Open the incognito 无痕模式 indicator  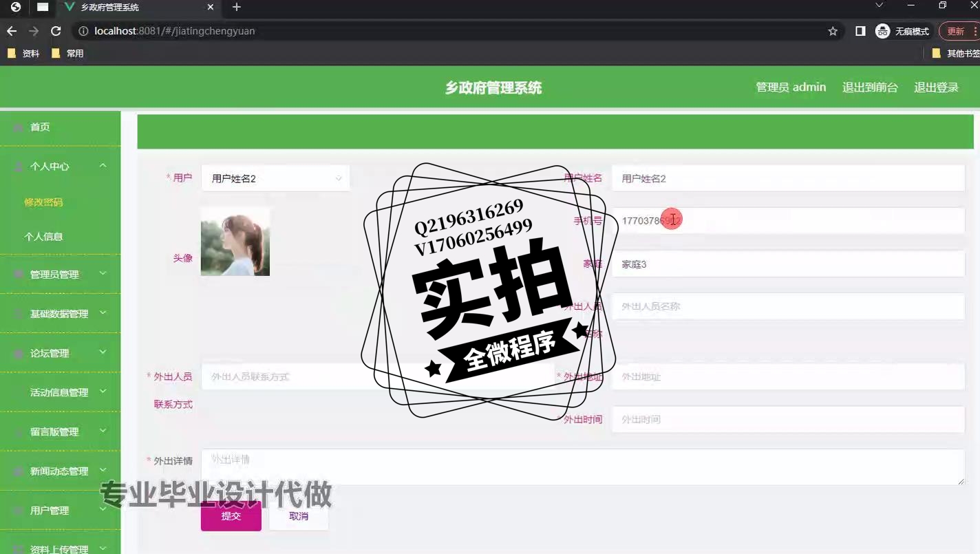tap(902, 31)
